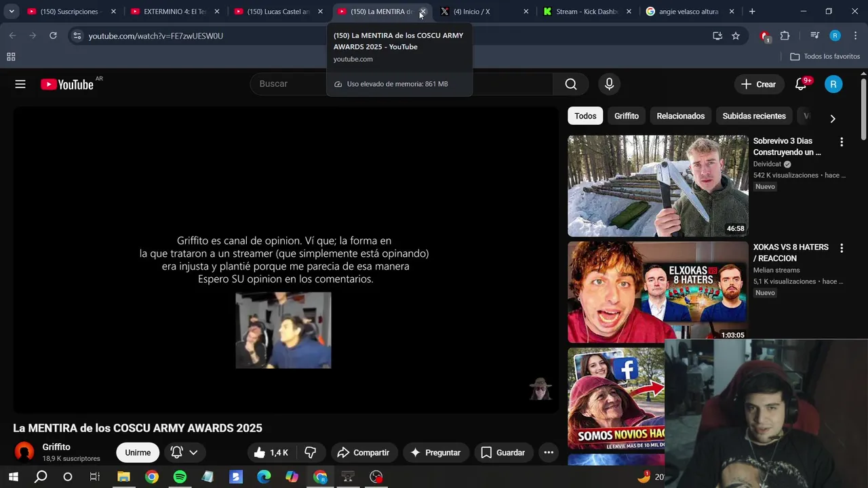Open the YouTube notifications bell
Image resolution: width=868 pixels, height=488 pixels.
tap(801, 84)
